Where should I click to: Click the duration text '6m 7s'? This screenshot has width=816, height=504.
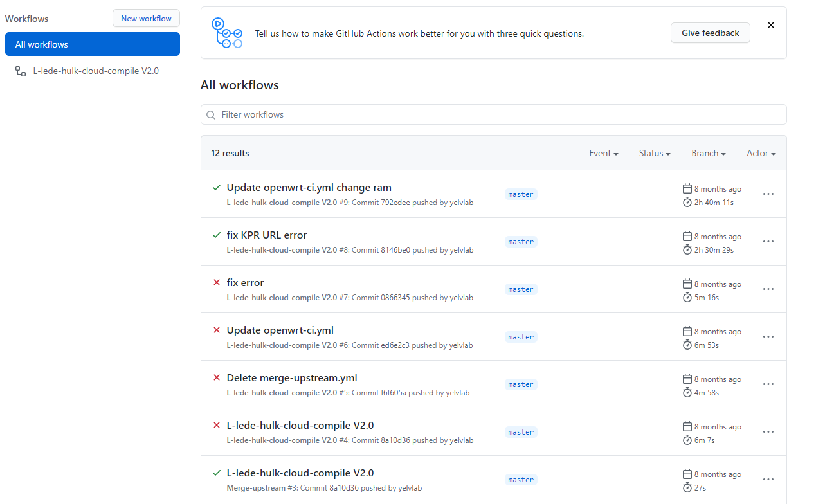[x=705, y=440]
